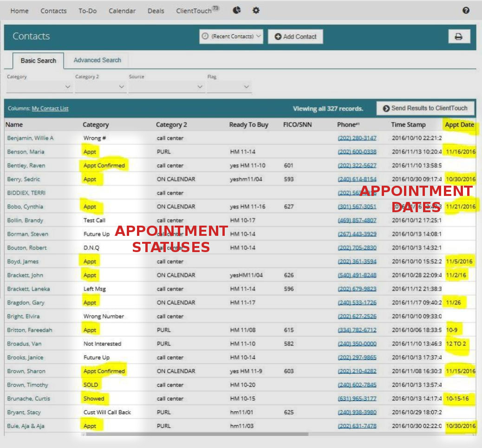The height and width of the screenshot is (448, 482).
Task: Expand the Recent Contacts dropdown
Action: (231, 37)
